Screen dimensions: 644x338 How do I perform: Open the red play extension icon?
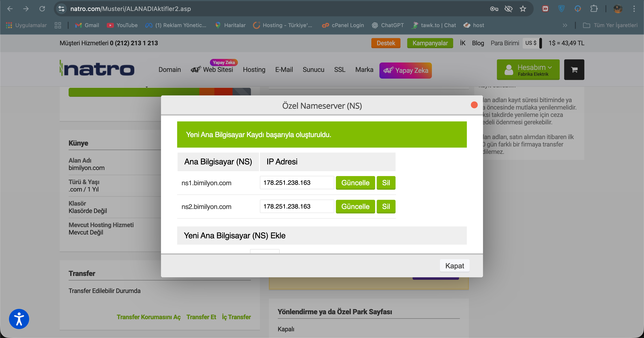tap(545, 9)
